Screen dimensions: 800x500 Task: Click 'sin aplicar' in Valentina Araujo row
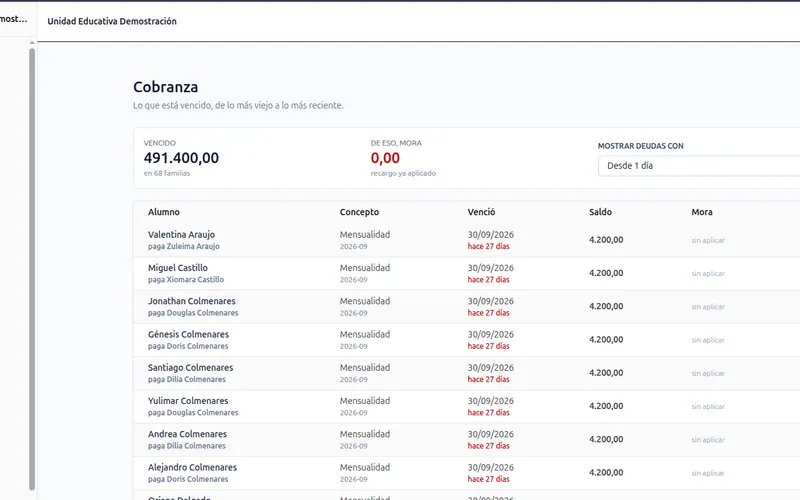[708, 240]
